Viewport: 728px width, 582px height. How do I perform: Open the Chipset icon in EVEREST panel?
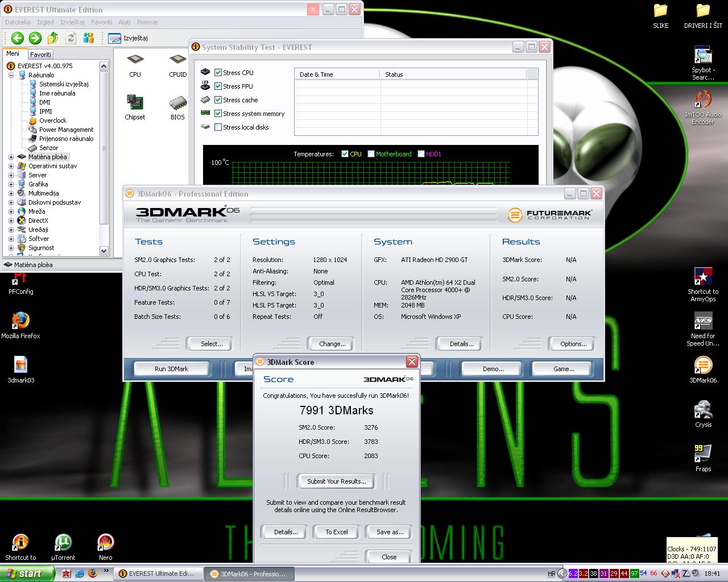(135, 108)
